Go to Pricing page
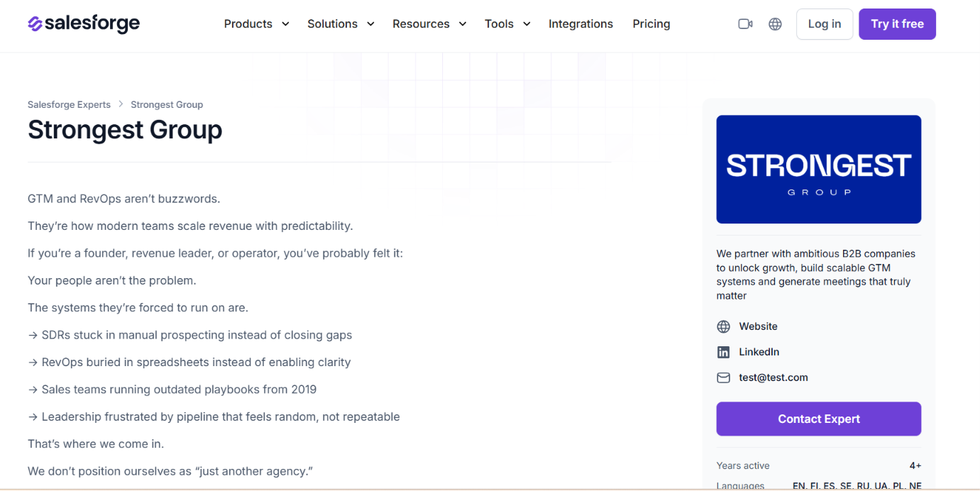The image size is (980, 491). click(x=651, y=24)
